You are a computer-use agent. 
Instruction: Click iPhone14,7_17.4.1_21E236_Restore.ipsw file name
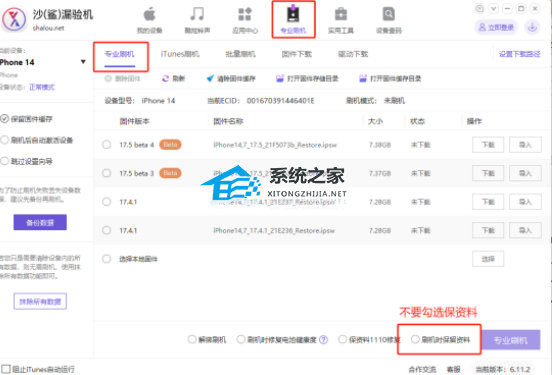(x=274, y=230)
